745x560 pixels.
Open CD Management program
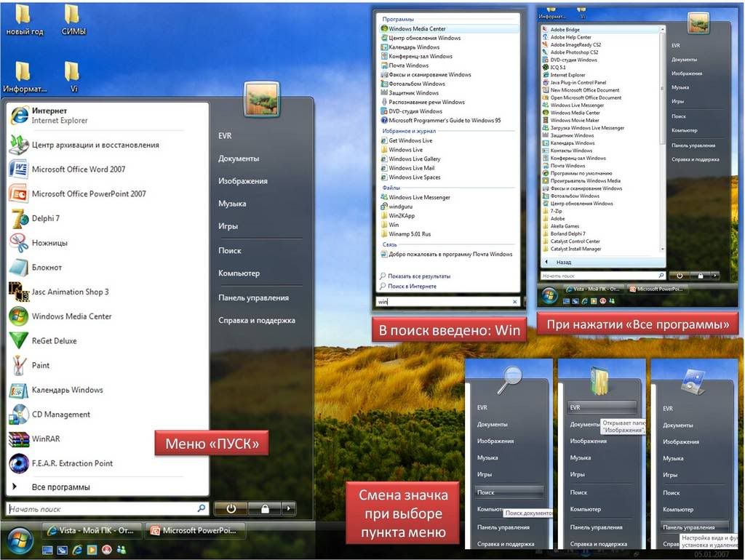point(60,415)
